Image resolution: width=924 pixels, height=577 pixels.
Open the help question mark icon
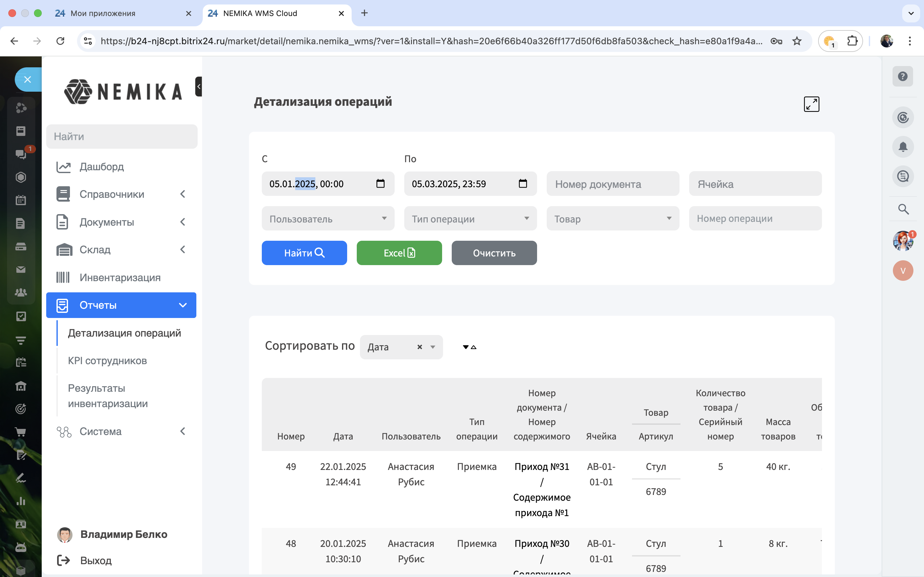[x=903, y=76]
